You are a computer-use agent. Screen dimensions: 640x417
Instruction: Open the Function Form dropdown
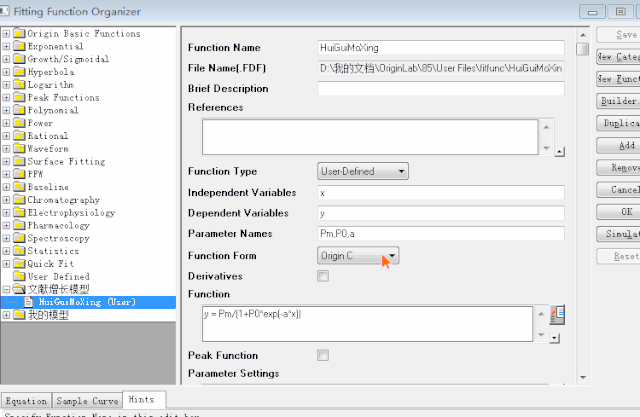coord(358,256)
